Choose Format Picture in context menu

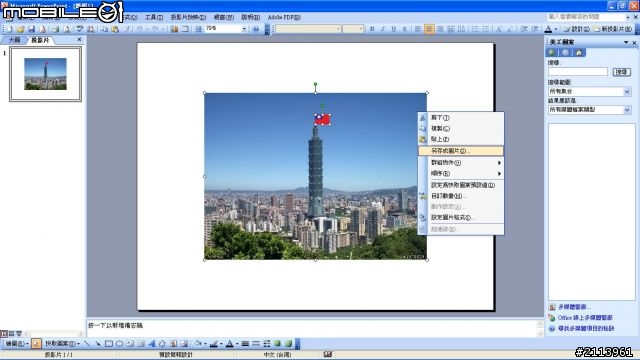pyautogui.click(x=461, y=218)
